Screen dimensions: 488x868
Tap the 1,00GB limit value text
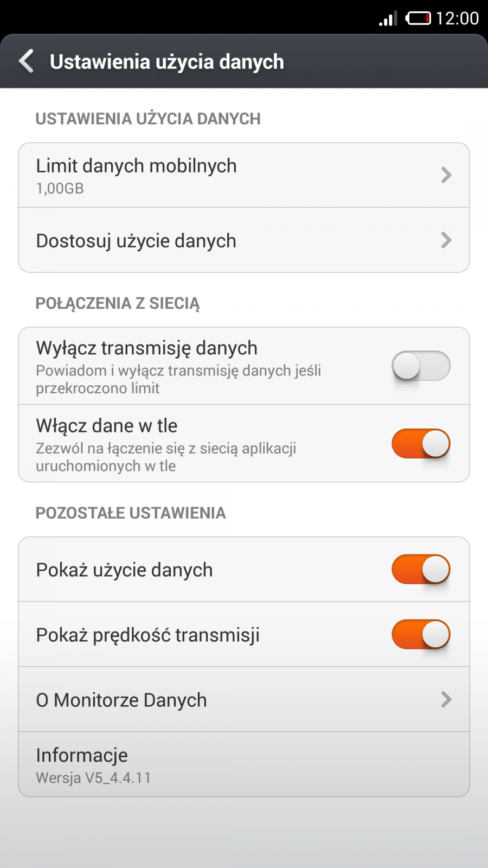[60, 189]
